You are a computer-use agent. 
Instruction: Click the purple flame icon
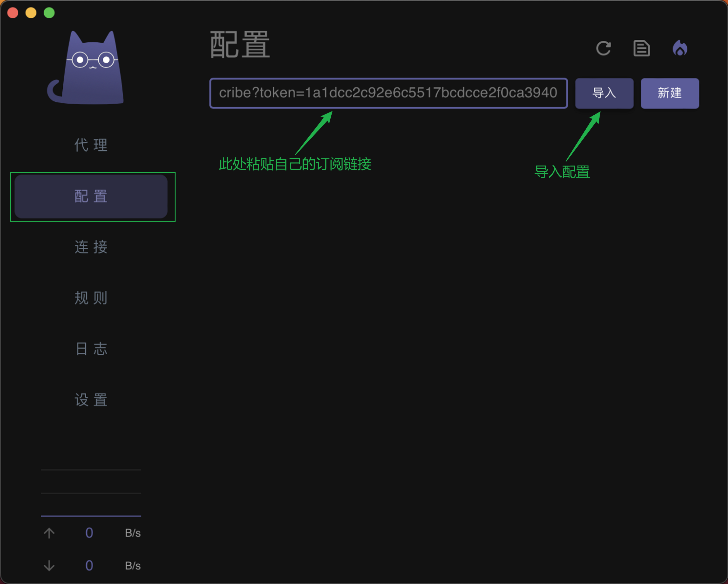[x=680, y=48]
